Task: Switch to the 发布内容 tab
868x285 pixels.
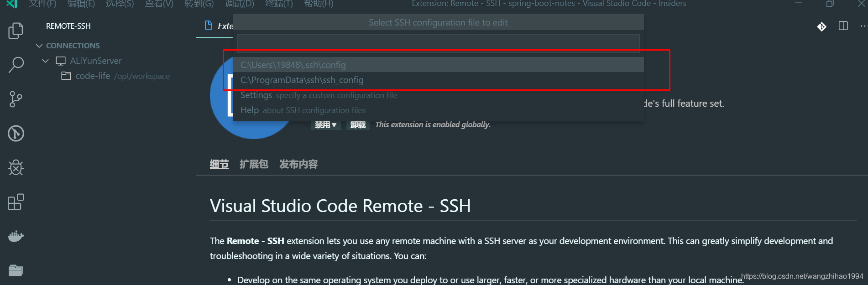Action: coord(298,164)
